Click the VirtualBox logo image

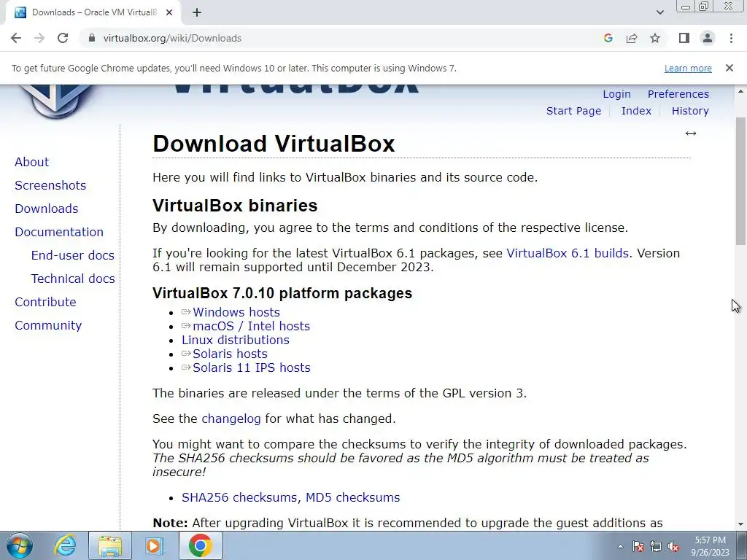[56, 100]
